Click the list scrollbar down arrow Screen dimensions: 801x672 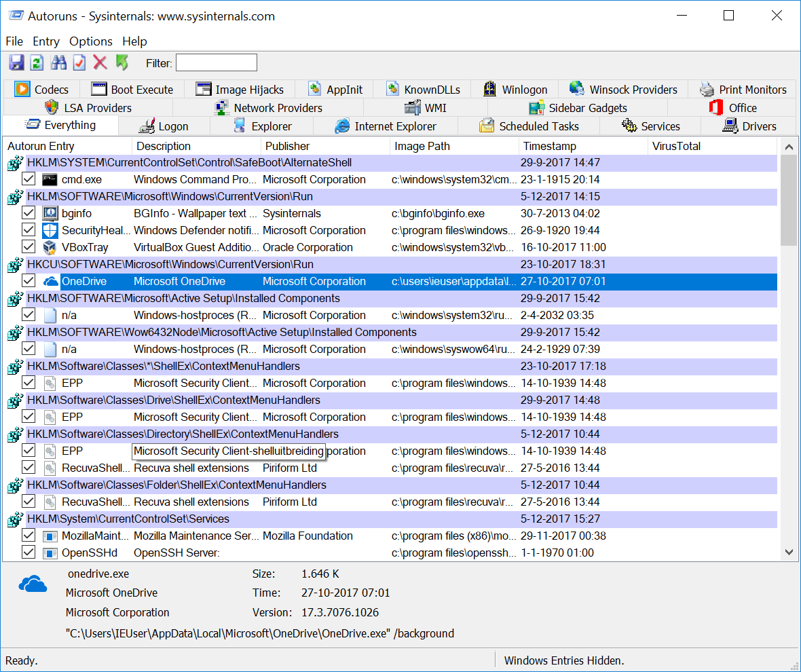click(x=789, y=552)
